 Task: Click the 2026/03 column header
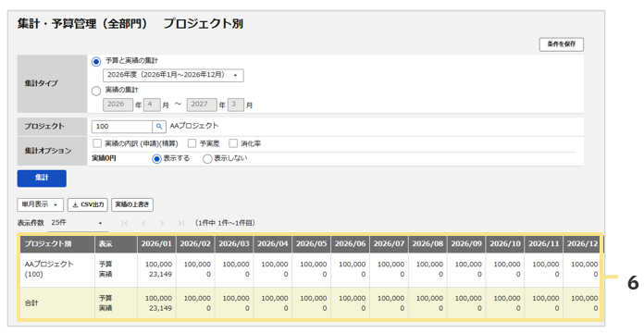(x=234, y=244)
